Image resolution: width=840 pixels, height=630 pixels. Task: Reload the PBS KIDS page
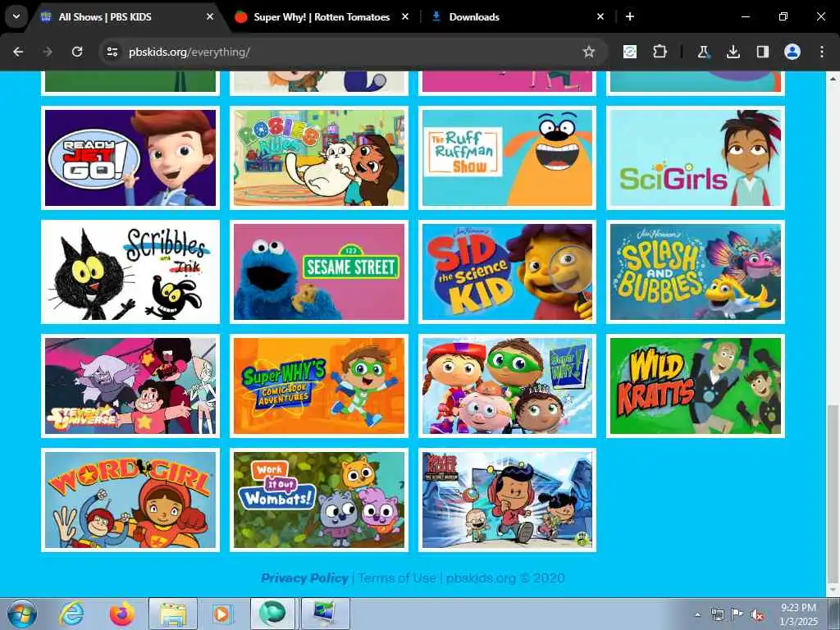(x=77, y=52)
